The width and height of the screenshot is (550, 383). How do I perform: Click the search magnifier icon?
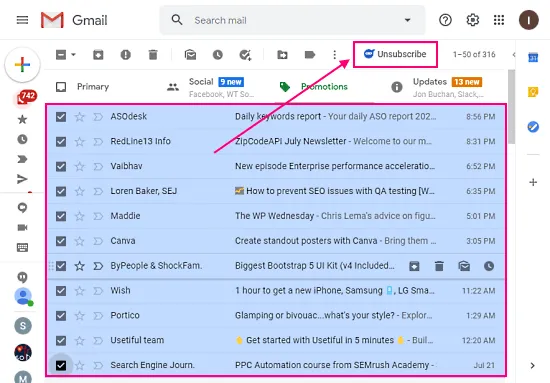[177, 20]
